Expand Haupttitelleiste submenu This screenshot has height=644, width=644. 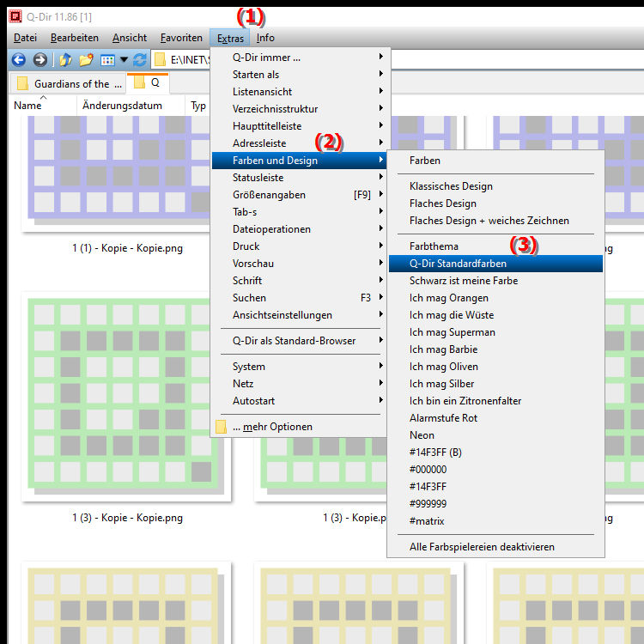(299, 126)
